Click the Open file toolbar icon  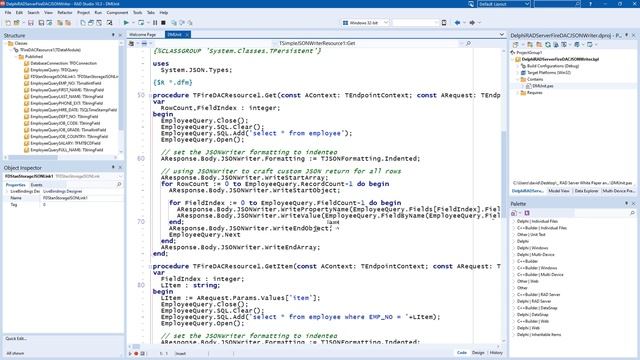click(x=17, y=23)
